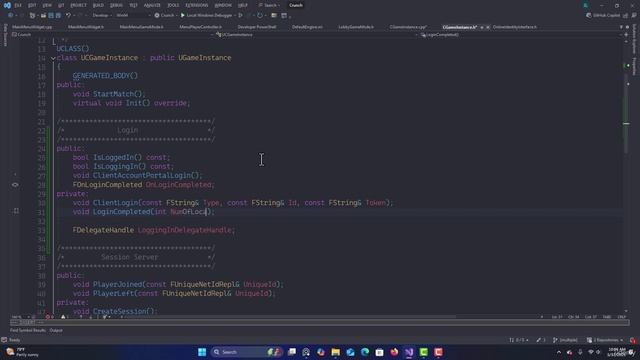
Task: Click the notifications bell in status bar
Action: [633, 340]
